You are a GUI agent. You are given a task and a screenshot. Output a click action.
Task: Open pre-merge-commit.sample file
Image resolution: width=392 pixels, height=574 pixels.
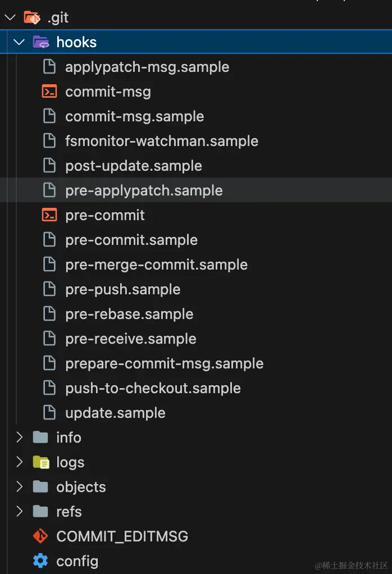[x=156, y=265]
